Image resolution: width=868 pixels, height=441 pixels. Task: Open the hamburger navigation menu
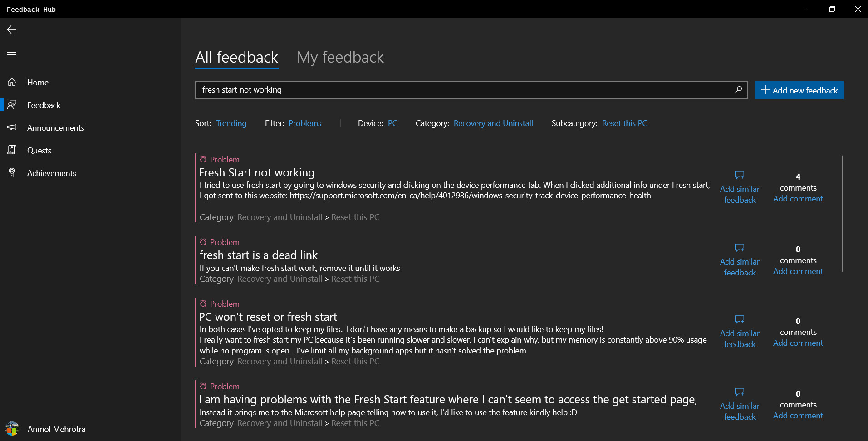click(x=11, y=54)
